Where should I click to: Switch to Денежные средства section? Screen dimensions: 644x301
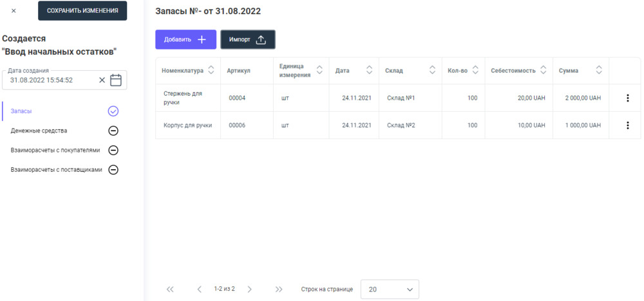pyautogui.click(x=39, y=131)
